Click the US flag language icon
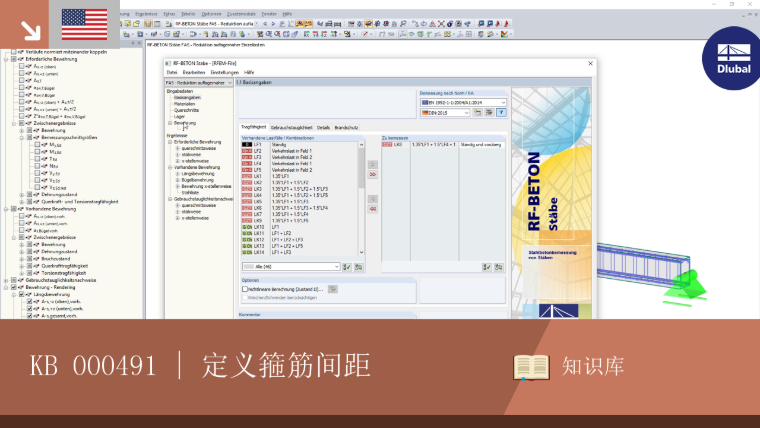This screenshot has width=760, height=428. tap(84, 24)
